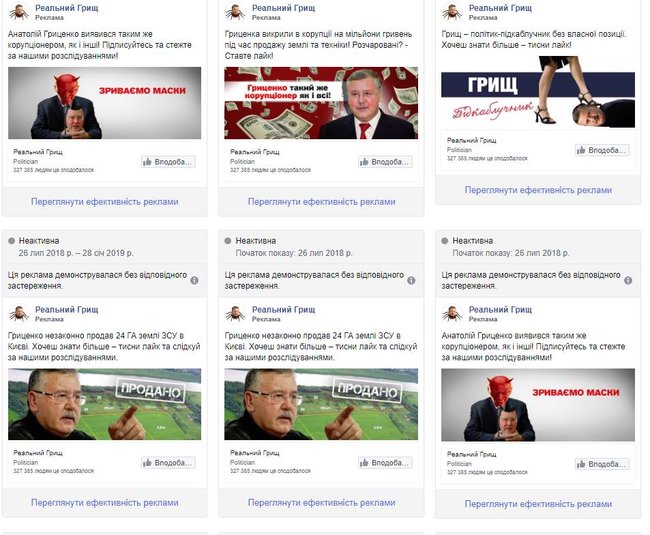Image resolution: width=650 pixels, height=535 pixels.
Task: Click the page avatar in the bottom right ad
Action: click(452, 314)
